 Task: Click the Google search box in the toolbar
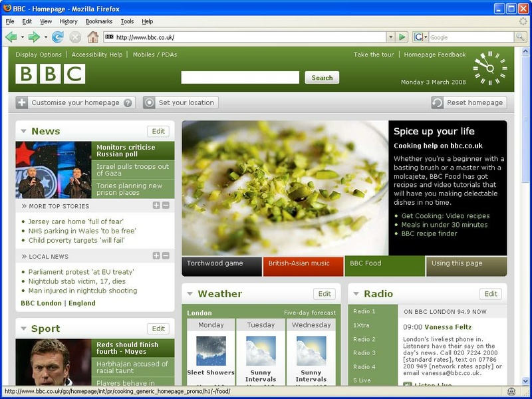tap(471, 37)
